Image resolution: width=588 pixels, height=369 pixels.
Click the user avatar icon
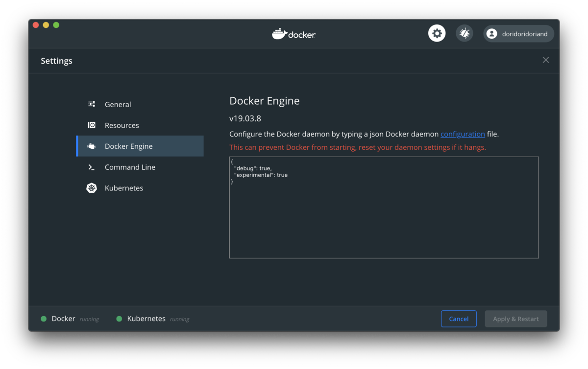point(492,34)
